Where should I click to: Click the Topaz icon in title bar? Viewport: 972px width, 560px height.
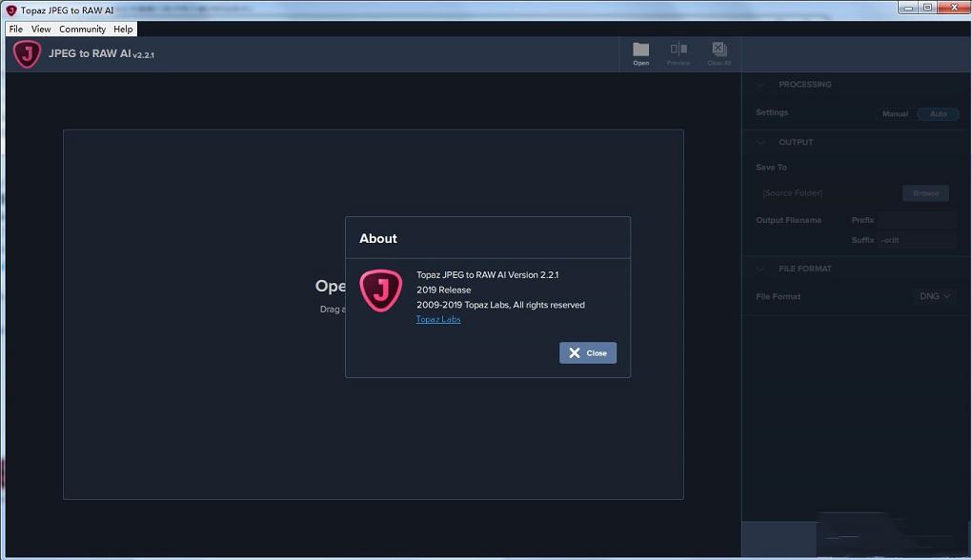[11, 10]
